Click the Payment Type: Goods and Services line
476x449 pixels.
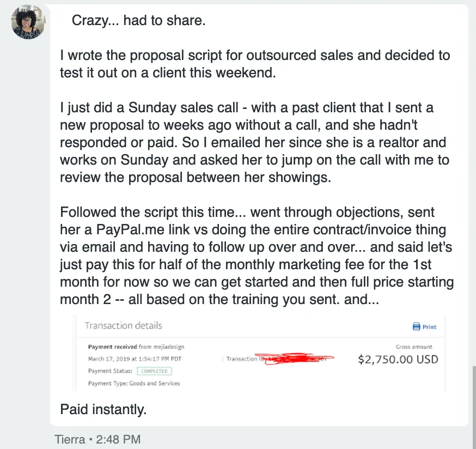click(134, 383)
